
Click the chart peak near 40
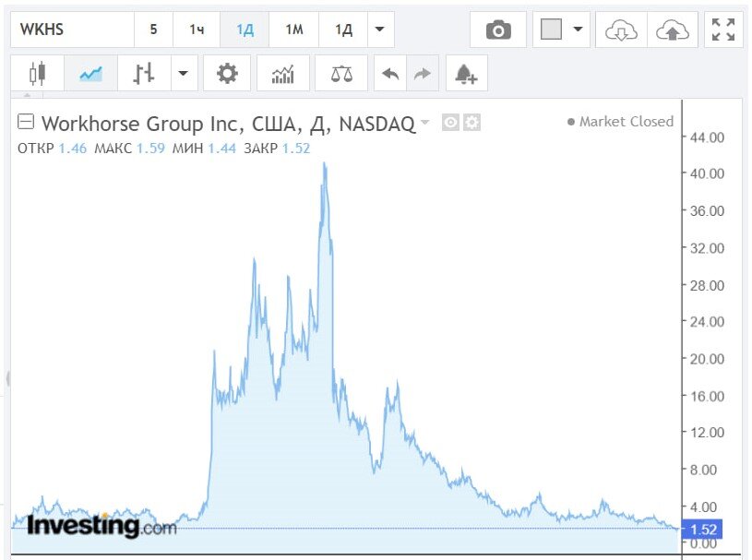[325, 164]
